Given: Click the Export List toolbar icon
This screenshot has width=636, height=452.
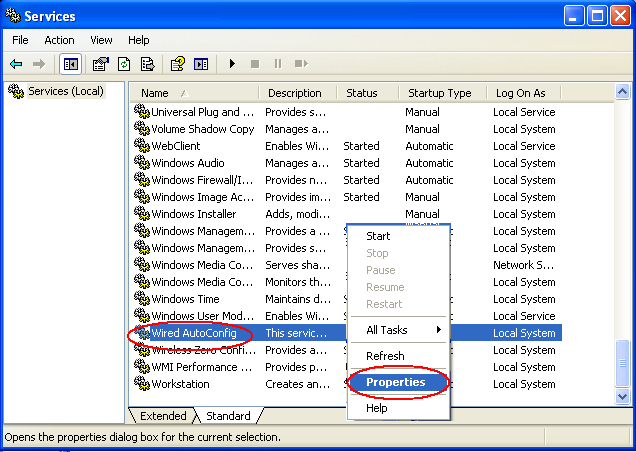Looking at the screenshot, I should point(147,64).
